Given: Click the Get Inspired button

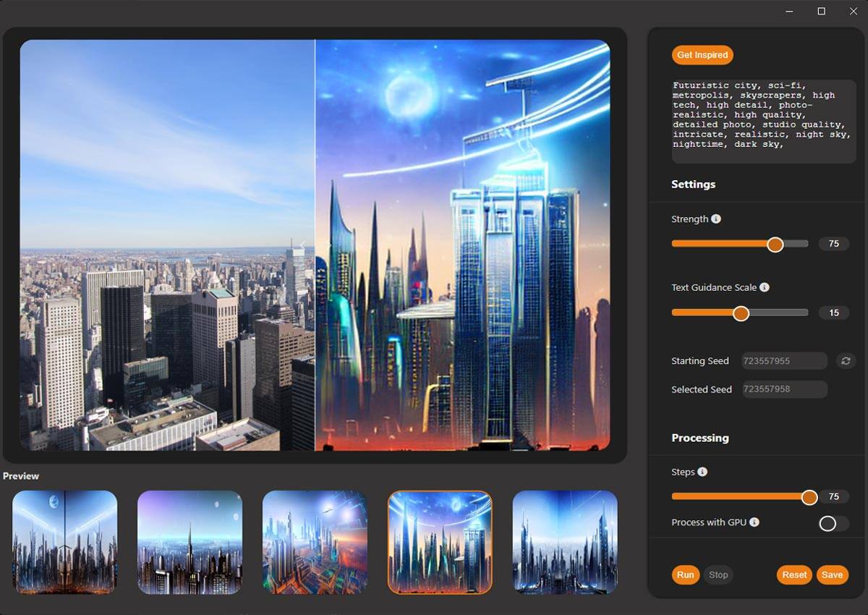Looking at the screenshot, I should click(702, 55).
